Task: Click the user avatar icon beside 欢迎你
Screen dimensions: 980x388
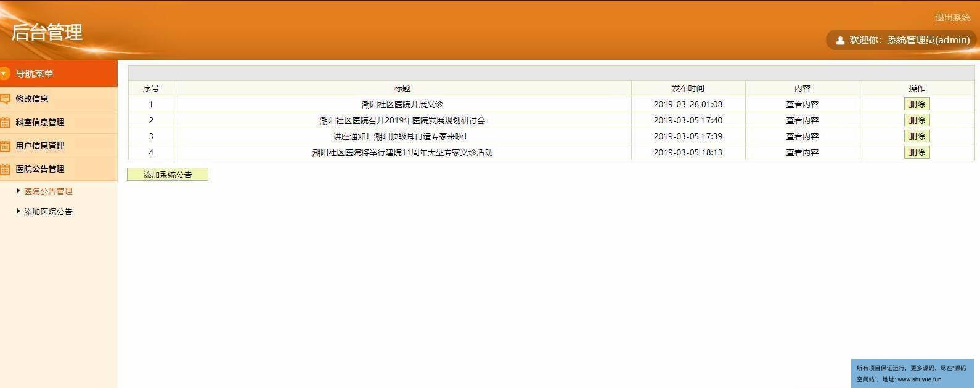Action: click(840, 41)
